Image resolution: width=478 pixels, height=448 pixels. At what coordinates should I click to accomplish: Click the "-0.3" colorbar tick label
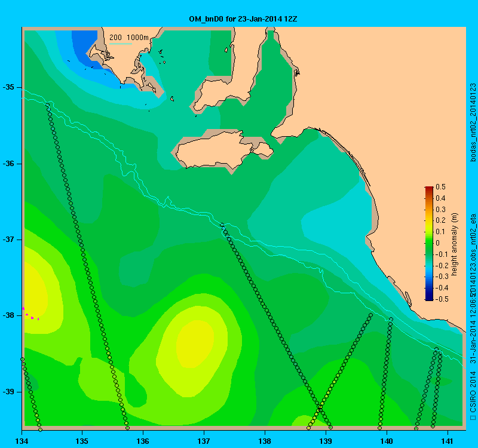coord(442,277)
